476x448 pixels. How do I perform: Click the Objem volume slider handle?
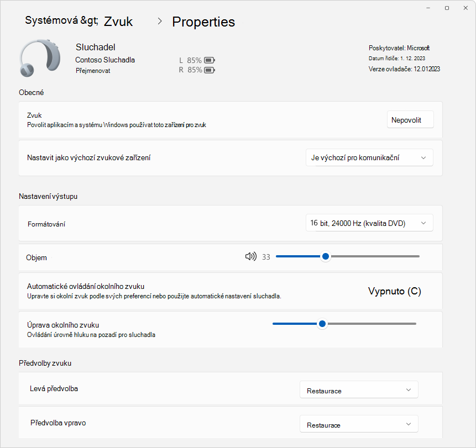326,257
